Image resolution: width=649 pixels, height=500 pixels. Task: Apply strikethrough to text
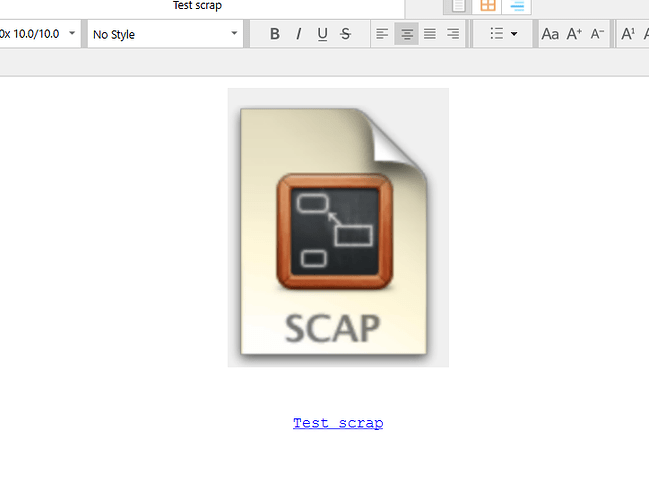pos(346,34)
